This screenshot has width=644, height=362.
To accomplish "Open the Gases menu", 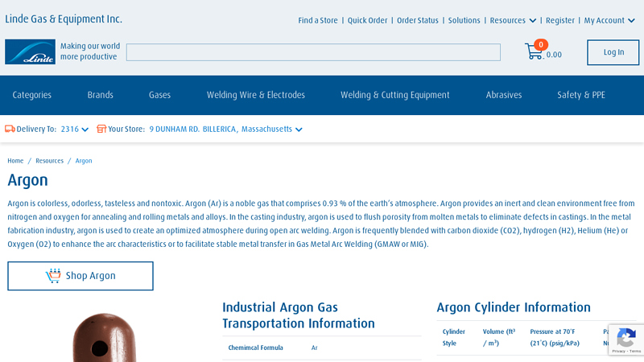I will point(159,95).
